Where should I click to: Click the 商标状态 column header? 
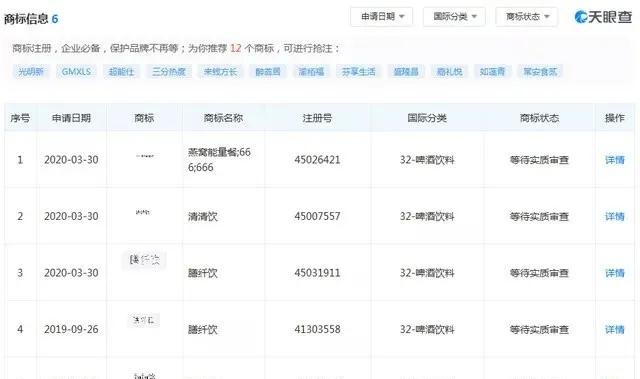coord(539,118)
